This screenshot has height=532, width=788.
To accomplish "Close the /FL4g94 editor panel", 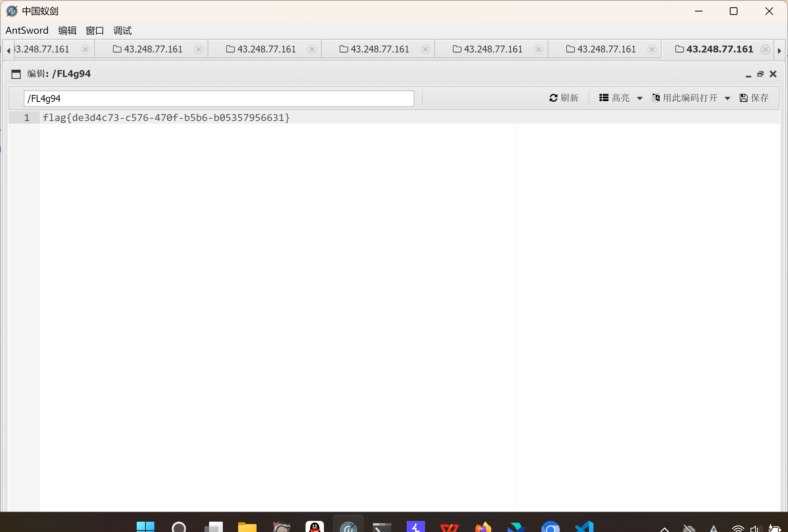I will [x=773, y=74].
